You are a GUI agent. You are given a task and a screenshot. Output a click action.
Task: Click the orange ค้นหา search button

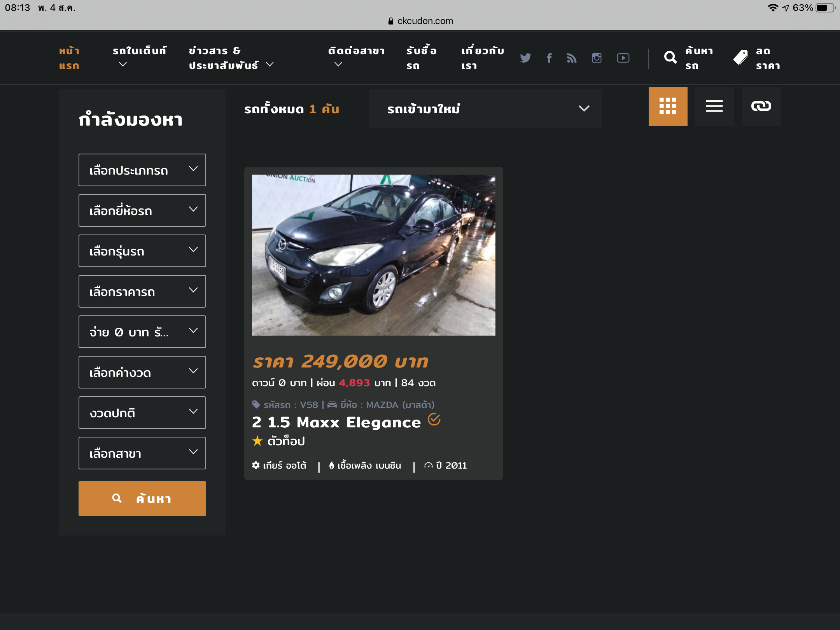142,498
